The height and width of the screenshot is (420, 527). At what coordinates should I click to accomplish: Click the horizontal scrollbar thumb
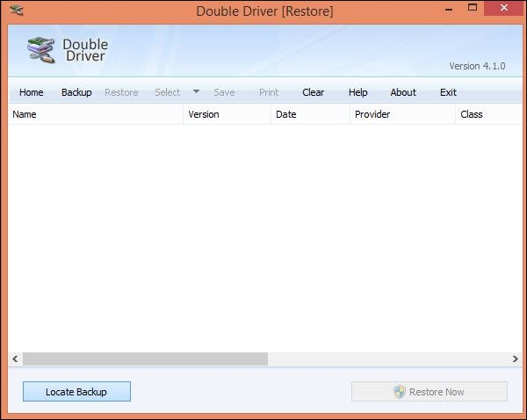(145, 358)
